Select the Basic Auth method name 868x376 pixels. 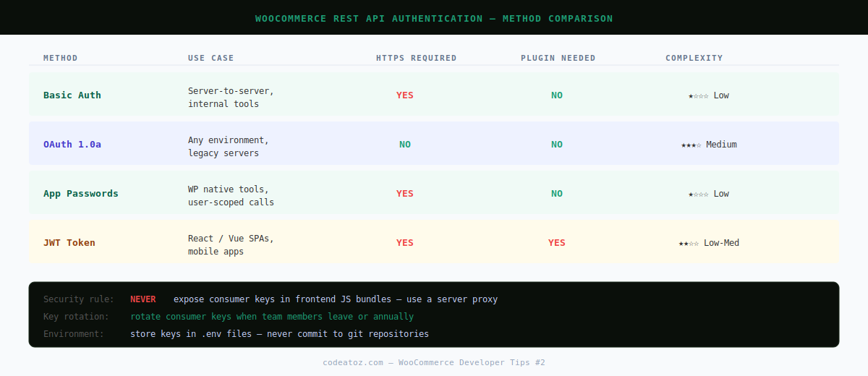72,95
